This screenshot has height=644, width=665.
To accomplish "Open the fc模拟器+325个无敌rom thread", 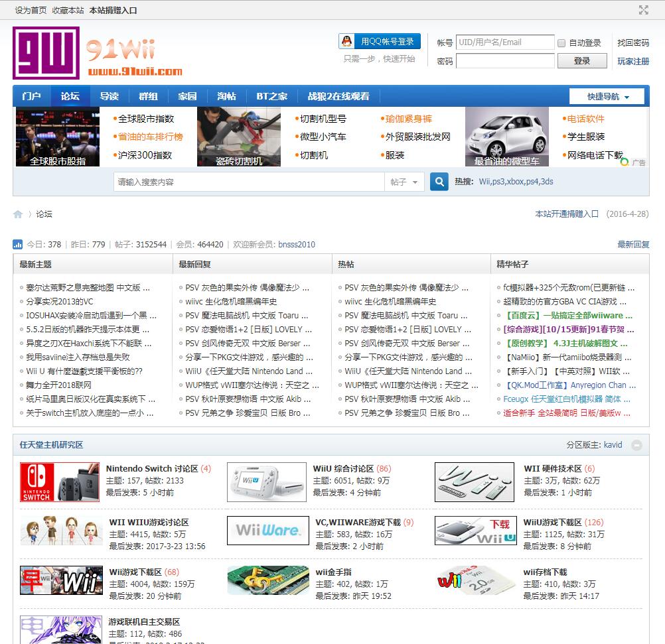I will click(569, 287).
